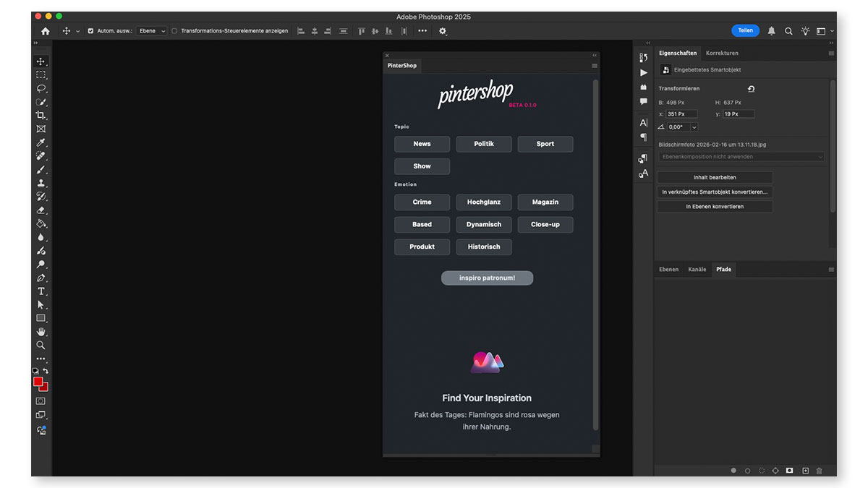Switch to the Ebenen tab
This screenshot has height=488, width=868.
click(668, 269)
